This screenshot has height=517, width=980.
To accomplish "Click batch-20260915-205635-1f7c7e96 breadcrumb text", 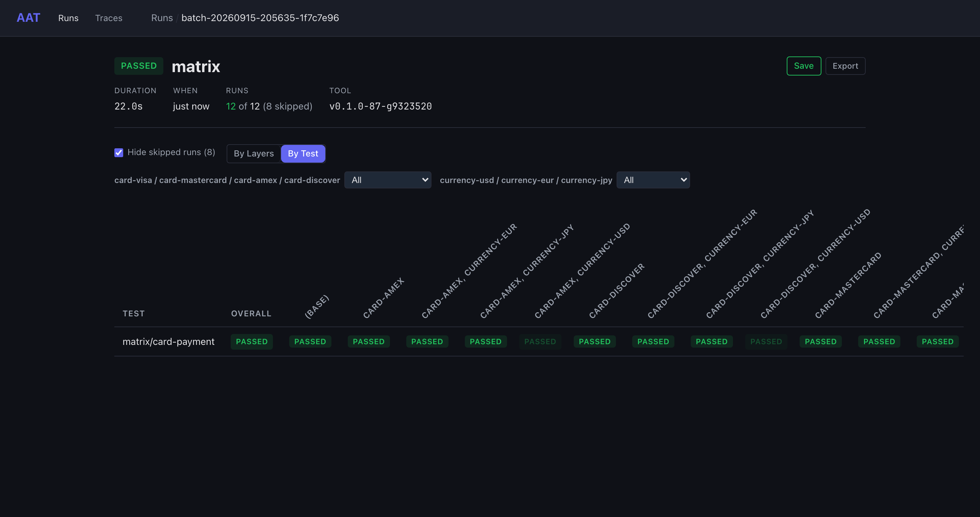I will click(x=260, y=18).
